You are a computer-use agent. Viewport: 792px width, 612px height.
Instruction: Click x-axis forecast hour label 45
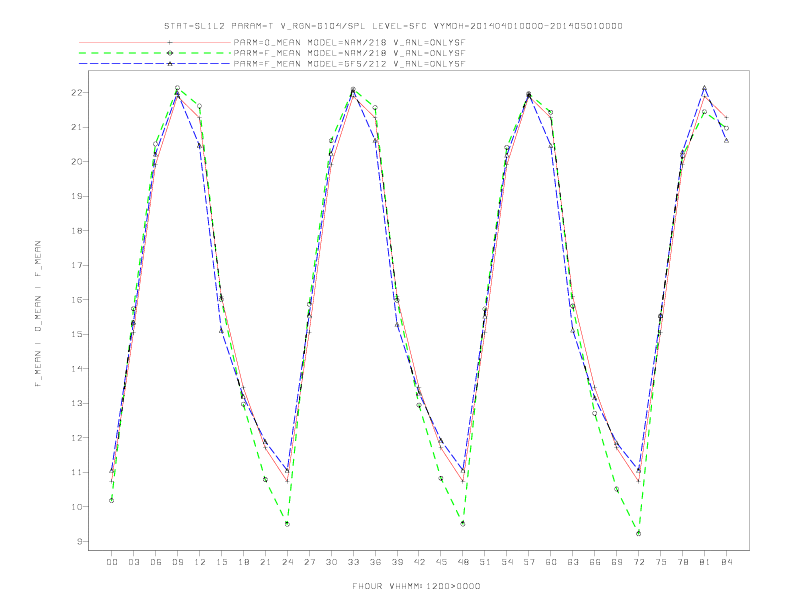[441, 562]
